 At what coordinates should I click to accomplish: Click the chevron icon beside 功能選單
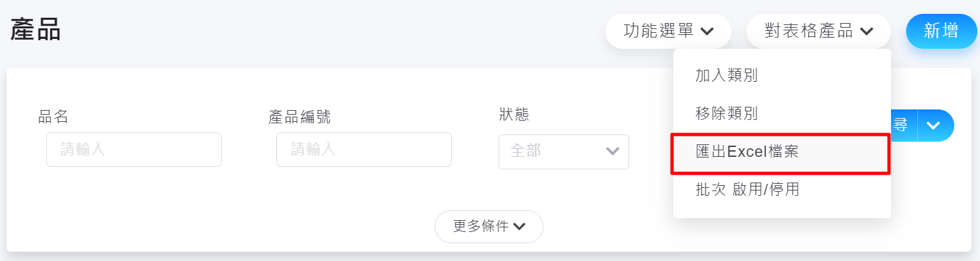pos(707,32)
